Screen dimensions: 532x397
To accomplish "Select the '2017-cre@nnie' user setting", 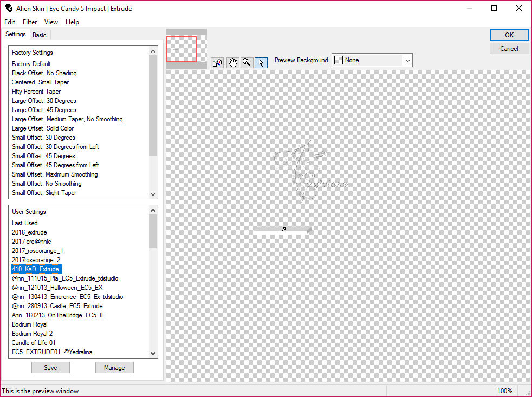I will coord(31,242).
